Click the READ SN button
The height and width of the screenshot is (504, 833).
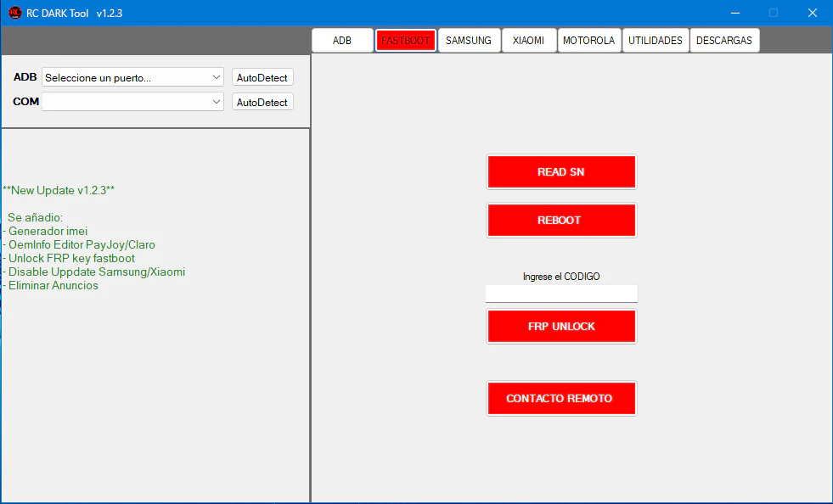pyautogui.click(x=561, y=172)
